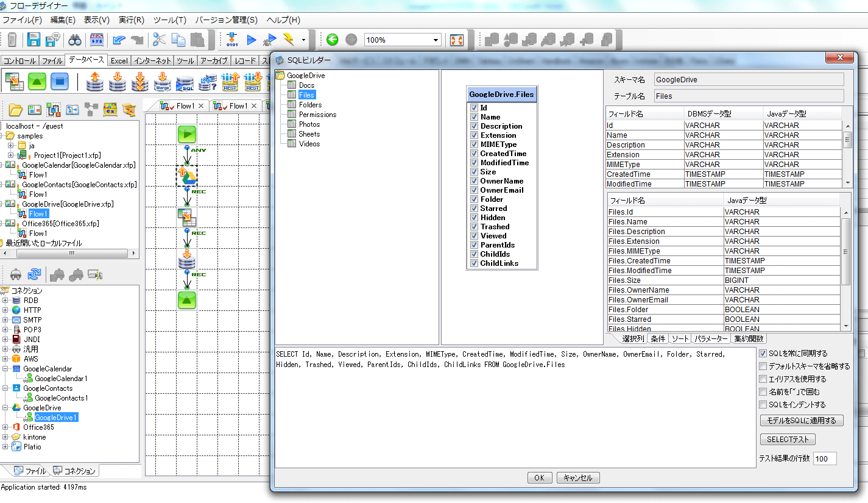Click the lightning bolt icon

pos(289,40)
